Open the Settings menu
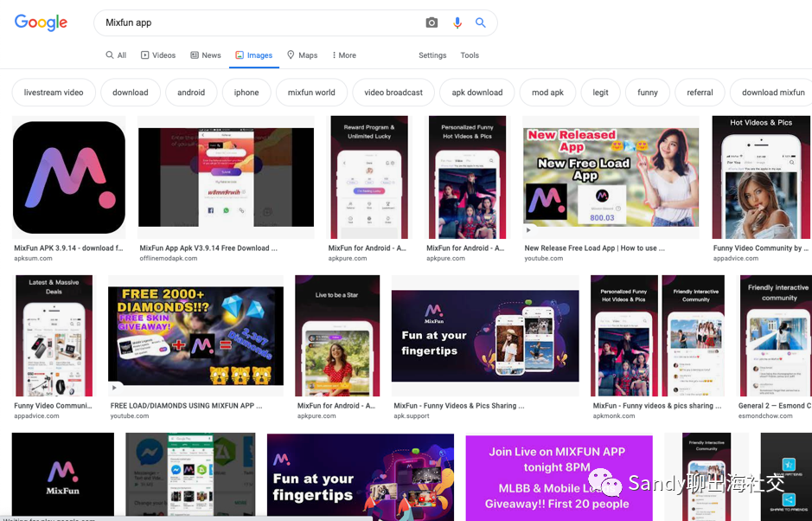The width and height of the screenshot is (812, 521). point(432,55)
